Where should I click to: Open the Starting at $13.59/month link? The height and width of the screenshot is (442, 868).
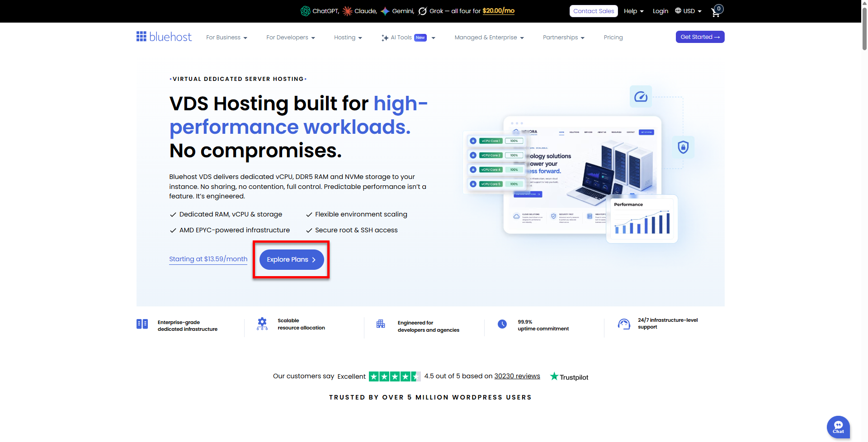(208, 259)
